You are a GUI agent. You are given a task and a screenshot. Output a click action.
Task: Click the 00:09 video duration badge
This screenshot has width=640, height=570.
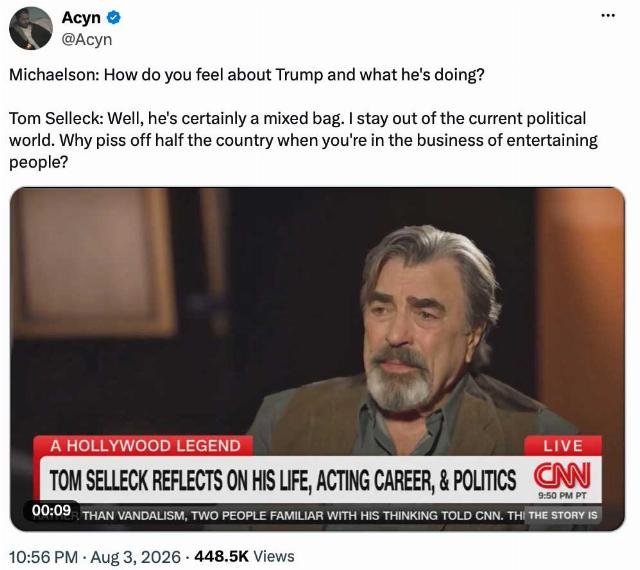[51, 510]
